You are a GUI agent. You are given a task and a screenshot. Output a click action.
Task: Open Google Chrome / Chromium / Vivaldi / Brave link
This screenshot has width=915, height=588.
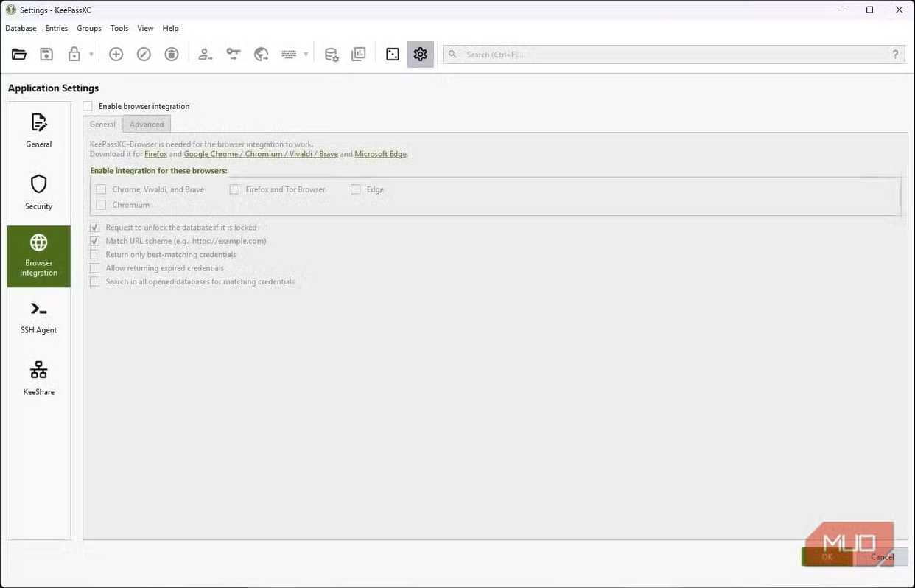click(261, 154)
